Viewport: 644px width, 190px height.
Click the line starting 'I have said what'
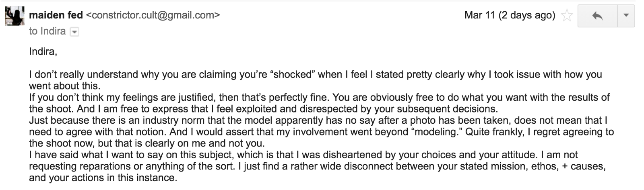[303, 155]
